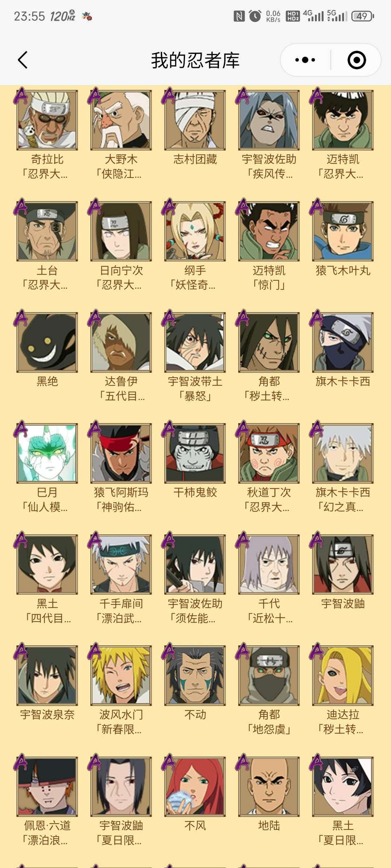This screenshot has height=868, width=391.
Task: Select the 迈特凯「惊门」 portrait
Action: [269, 231]
